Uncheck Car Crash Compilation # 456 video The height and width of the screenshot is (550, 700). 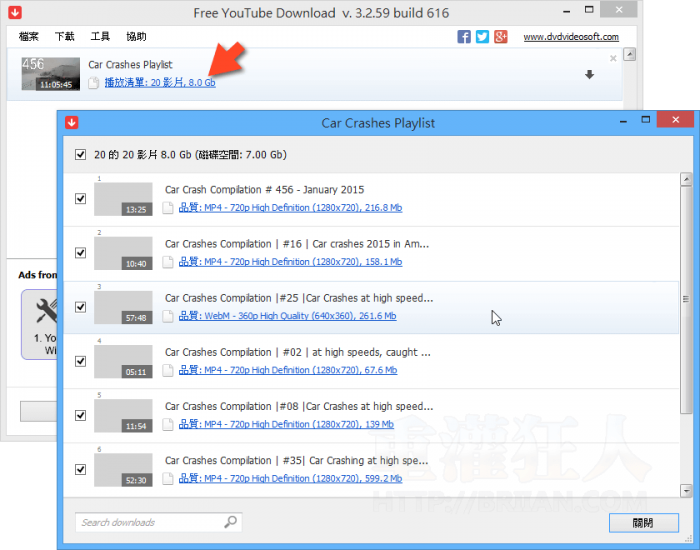[x=80, y=199]
